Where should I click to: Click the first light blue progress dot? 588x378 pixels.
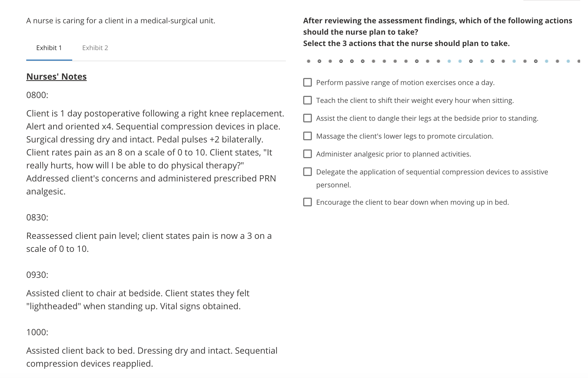coord(449,61)
